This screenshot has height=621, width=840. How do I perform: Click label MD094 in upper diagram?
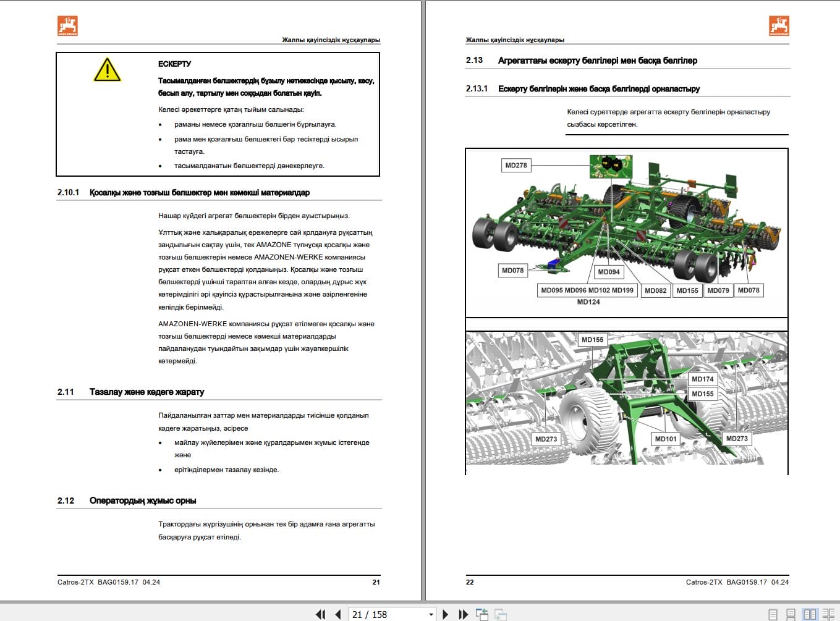coord(609,272)
